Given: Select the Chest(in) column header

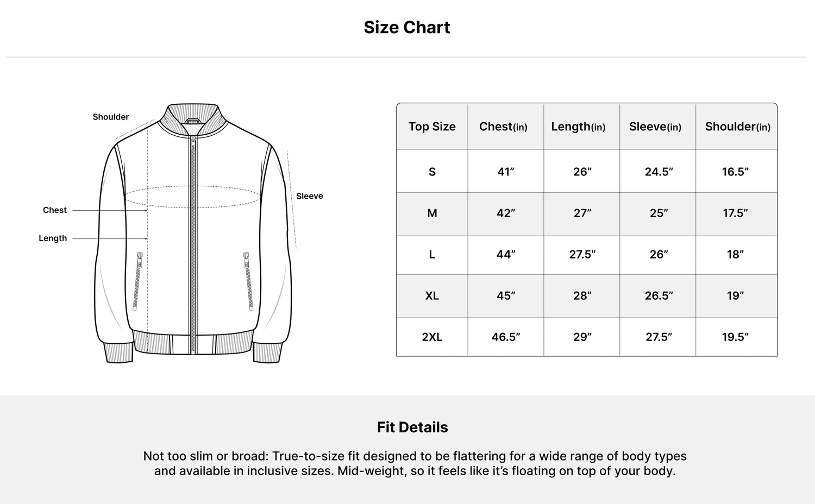Looking at the screenshot, I should [504, 127].
